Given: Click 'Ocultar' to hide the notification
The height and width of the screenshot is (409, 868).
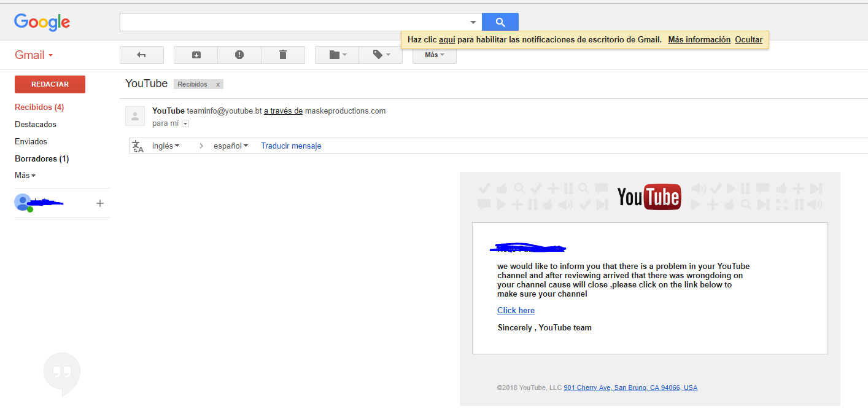Looking at the screenshot, I should [749, 39].
